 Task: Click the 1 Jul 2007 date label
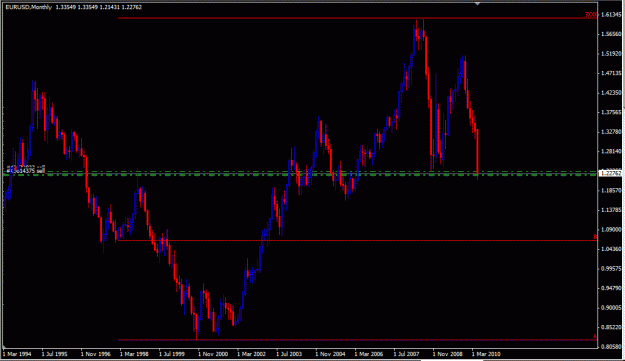tap(406, 354)
